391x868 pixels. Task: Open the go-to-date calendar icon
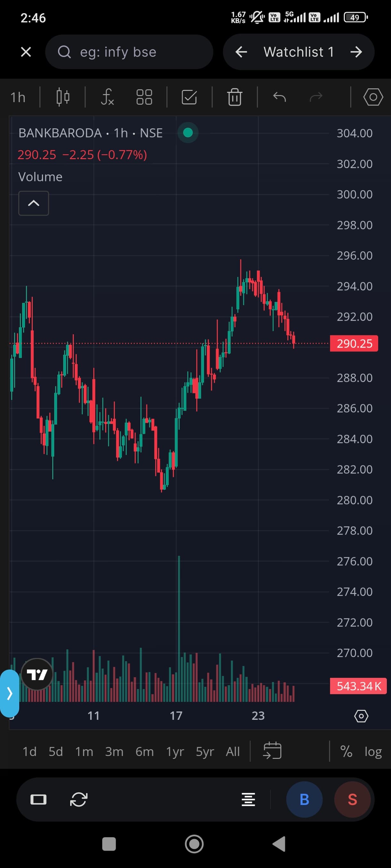point(272,751)
